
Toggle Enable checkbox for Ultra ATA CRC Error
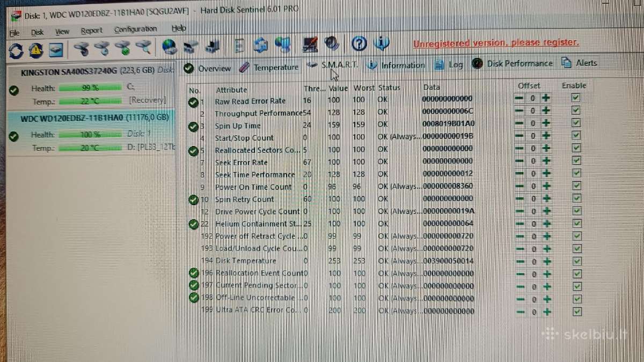[x=577, y=312]
